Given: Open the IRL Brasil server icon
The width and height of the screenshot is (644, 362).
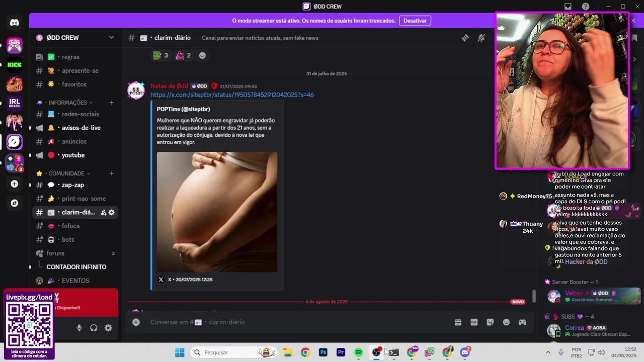Looking at the screenshot, I should point(14,103).
